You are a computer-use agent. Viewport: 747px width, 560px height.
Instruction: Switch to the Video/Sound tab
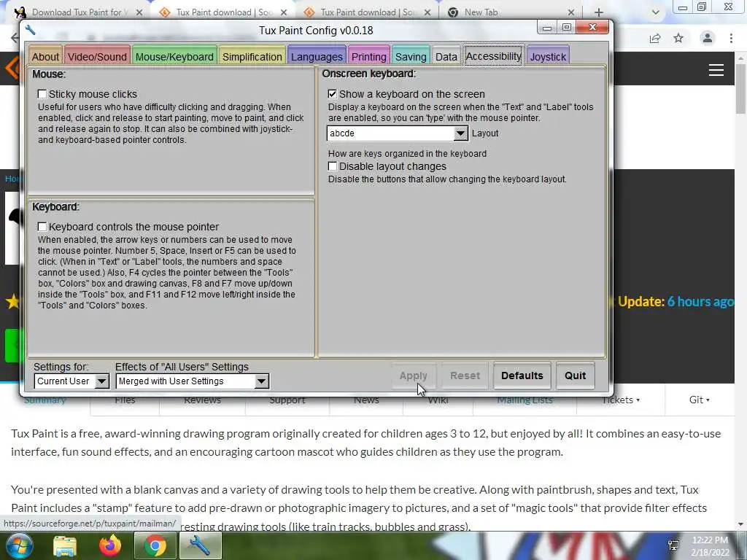[97, 57]
